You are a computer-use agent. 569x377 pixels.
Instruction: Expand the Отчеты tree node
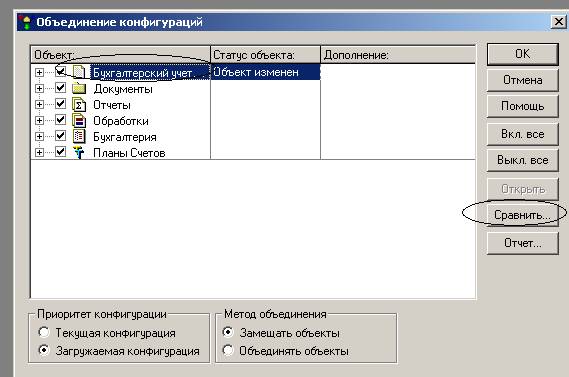pyautogui.click(x=39, y=105)
